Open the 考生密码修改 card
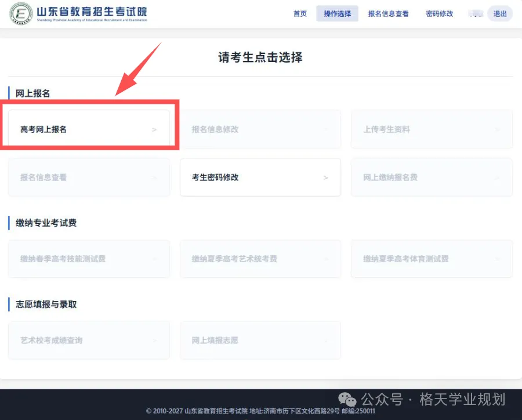 coord(260,177)
